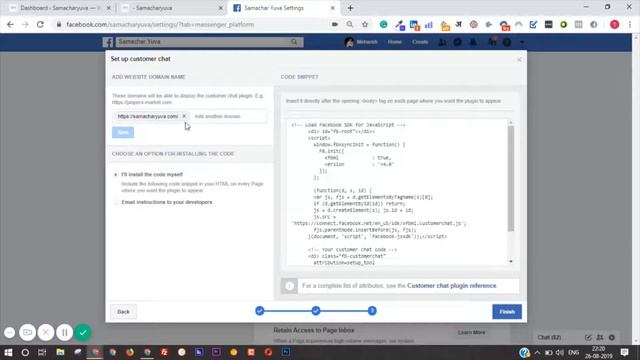Click the green checkmark to finish recording
The height and width of the screenshot is (360, 640).
tap(83, 332)
